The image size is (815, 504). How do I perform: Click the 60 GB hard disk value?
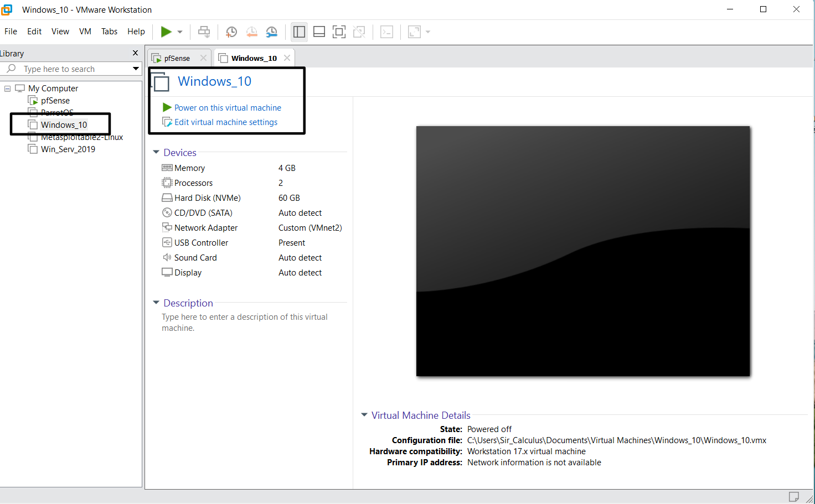tap(289, 198)
